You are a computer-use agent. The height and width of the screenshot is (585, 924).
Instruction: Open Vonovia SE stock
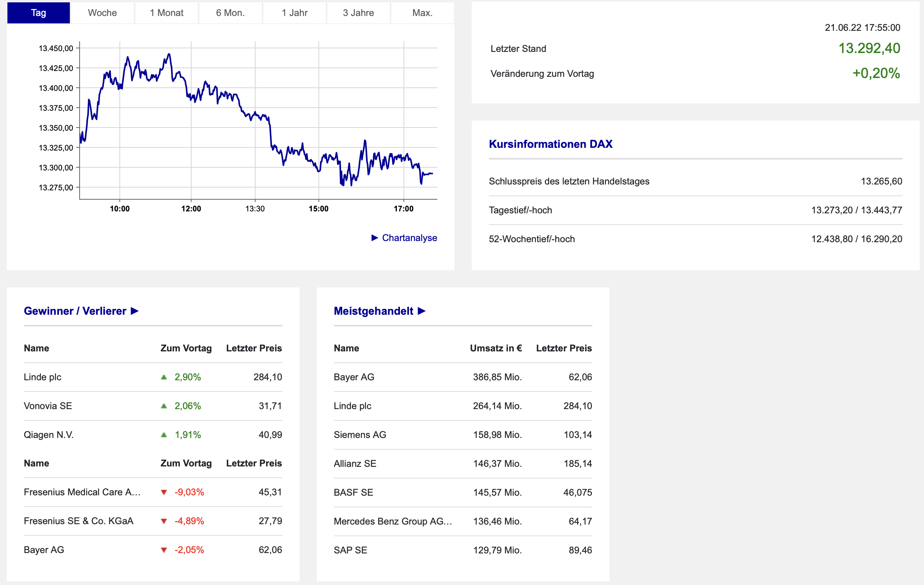[x=48, y=406]
